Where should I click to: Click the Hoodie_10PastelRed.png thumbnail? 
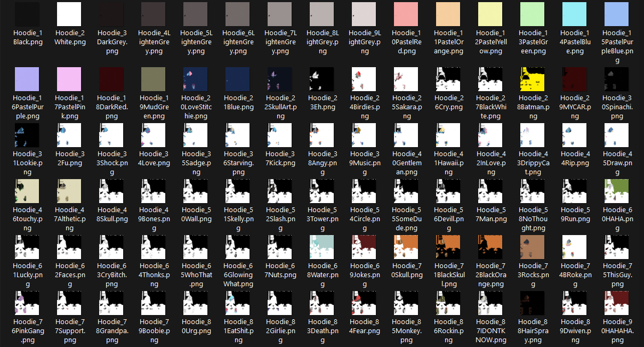405,14
